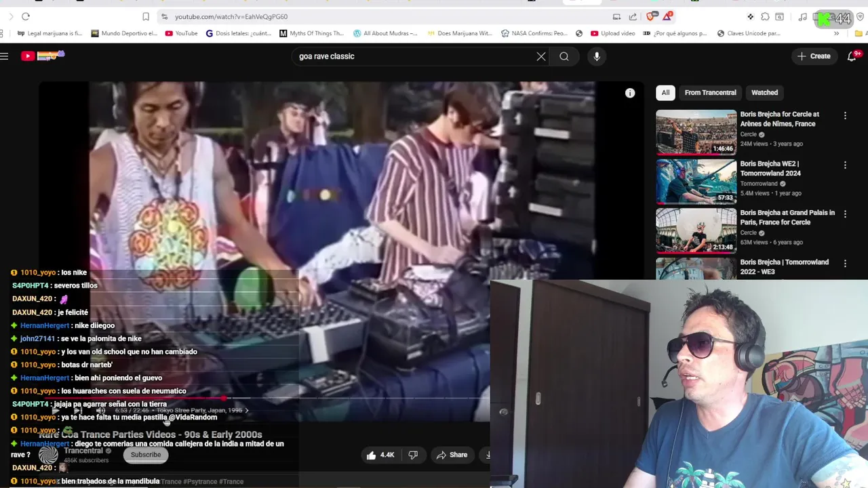This screenshot has height=488, width=868.
Task: Open site info icon beside the URL
Action: coord(164,16)
